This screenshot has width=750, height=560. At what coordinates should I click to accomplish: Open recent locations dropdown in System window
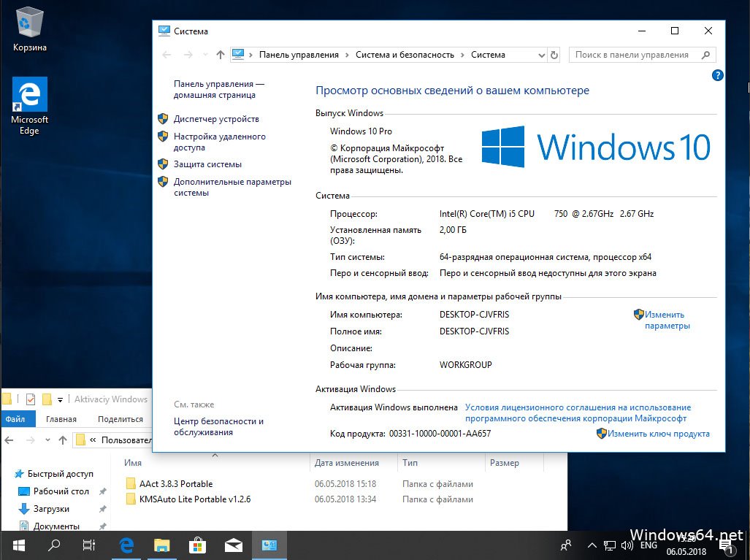click(204, 55)
